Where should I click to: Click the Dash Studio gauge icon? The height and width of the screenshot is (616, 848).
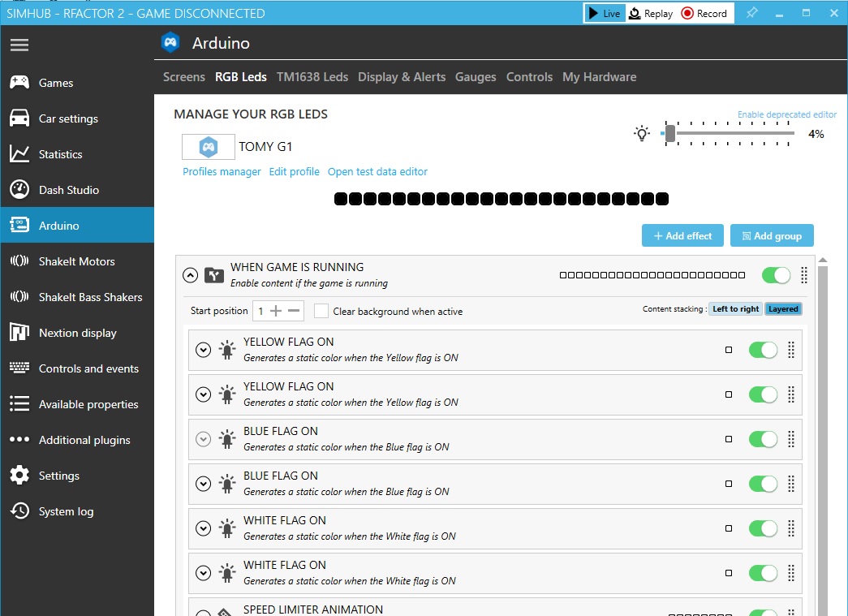pos(19,189)
